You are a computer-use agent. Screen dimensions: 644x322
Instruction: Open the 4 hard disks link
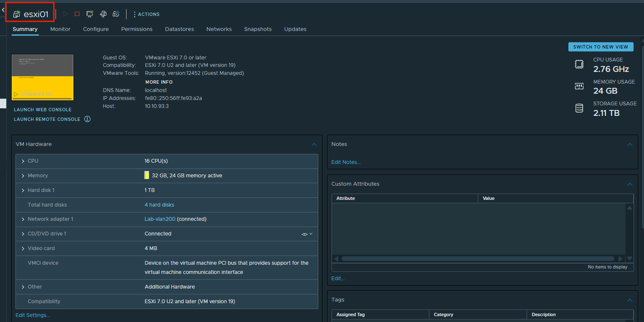[159, 205]
